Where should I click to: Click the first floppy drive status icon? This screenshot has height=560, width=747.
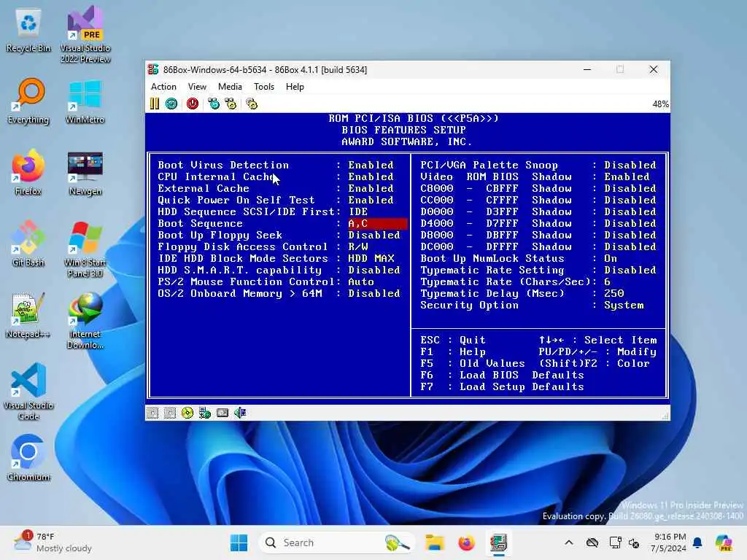(x=152, y=413)
